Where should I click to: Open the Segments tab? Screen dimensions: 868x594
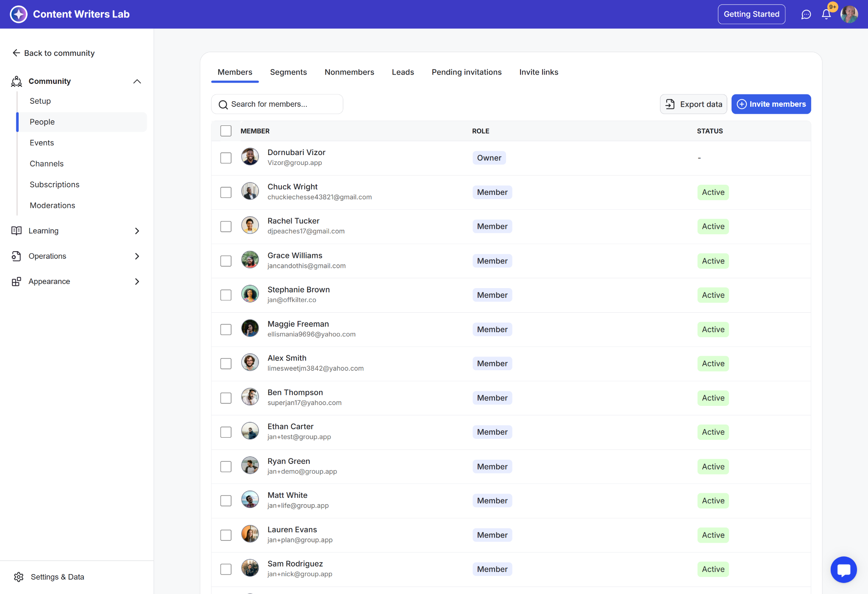(x=288, y=72)
